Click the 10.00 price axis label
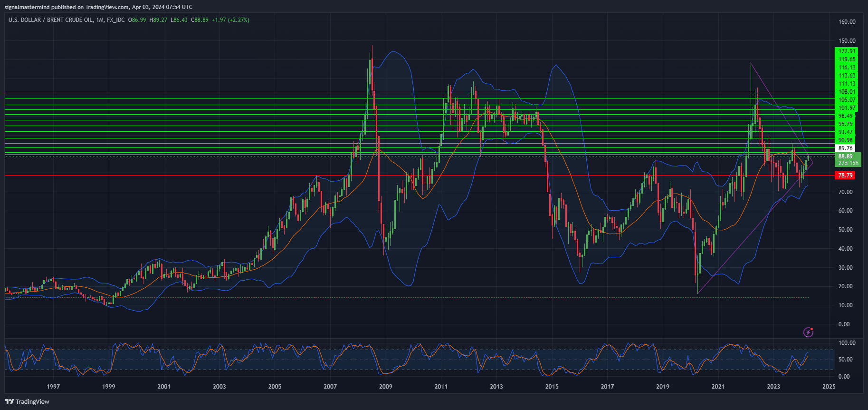Image resolution: width=868 pixels, height=410 pixels. click(845, 305)
